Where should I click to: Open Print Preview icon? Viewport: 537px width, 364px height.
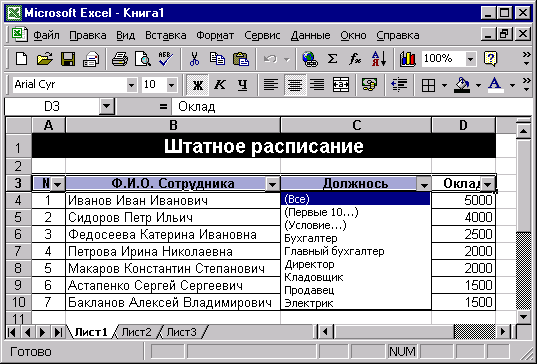[x=142, y=59]
